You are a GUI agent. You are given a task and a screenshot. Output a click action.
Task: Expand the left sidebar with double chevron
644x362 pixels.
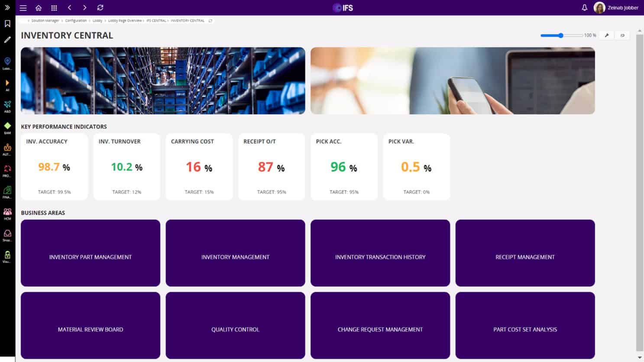coord(7,7)
